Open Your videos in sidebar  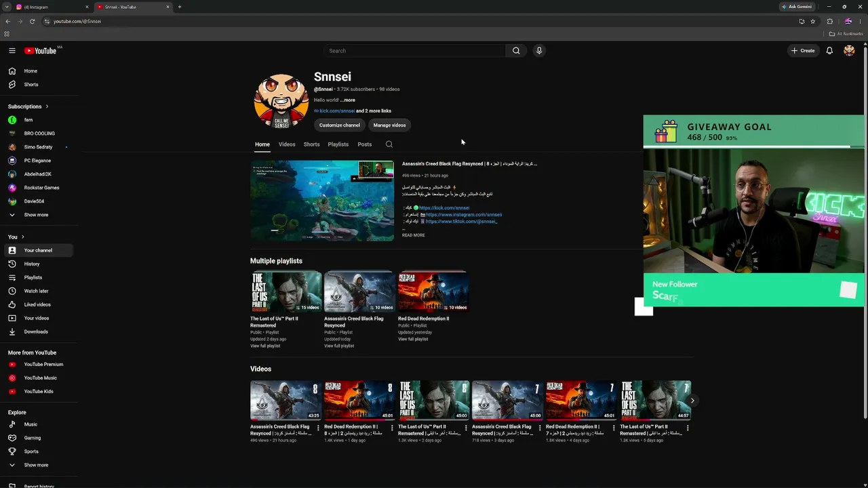(38, 318)
